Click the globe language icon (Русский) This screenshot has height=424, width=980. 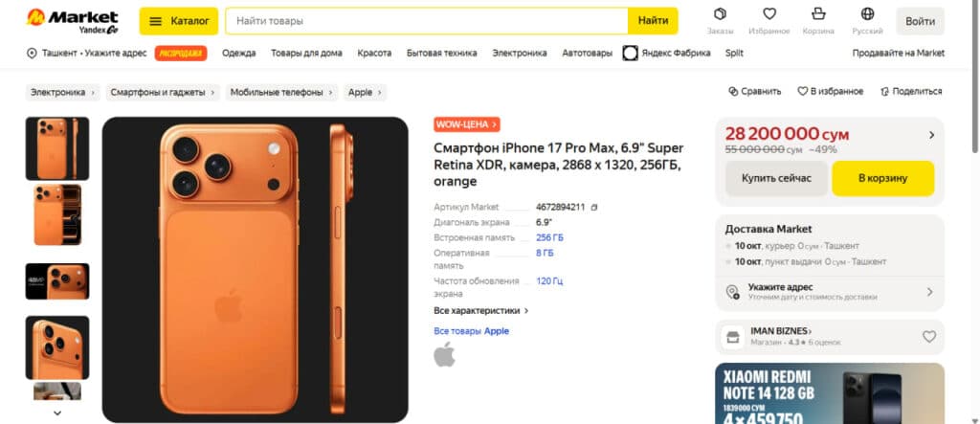(867, 14)
